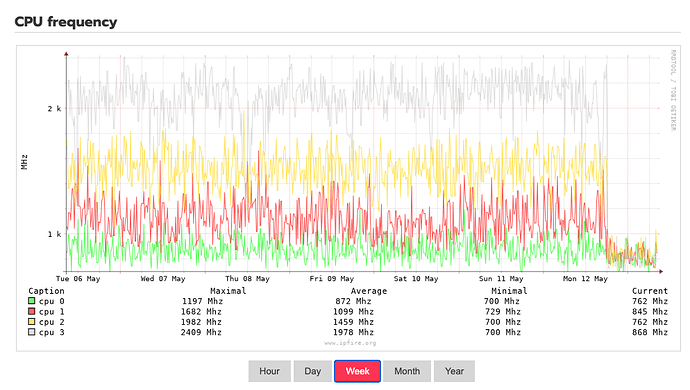
Task: Click cpu 3 maximal value 2409 Mhz
Action: (x=201, y=332)
